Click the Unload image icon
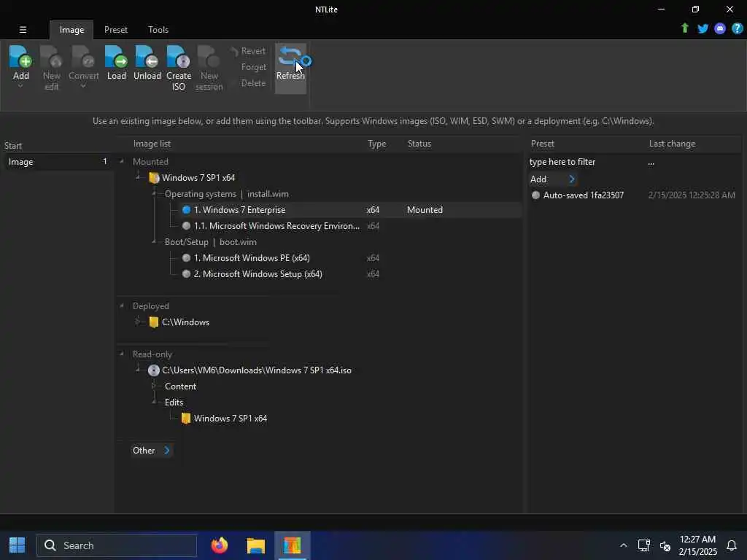This screenshot has height=560, width=747. (147, 57)
